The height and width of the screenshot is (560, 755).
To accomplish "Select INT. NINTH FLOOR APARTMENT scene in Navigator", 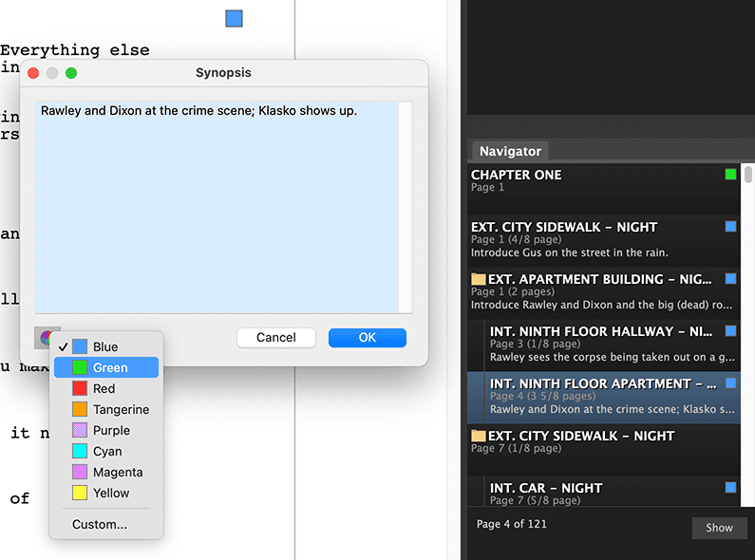I will (x=603, y=397).
